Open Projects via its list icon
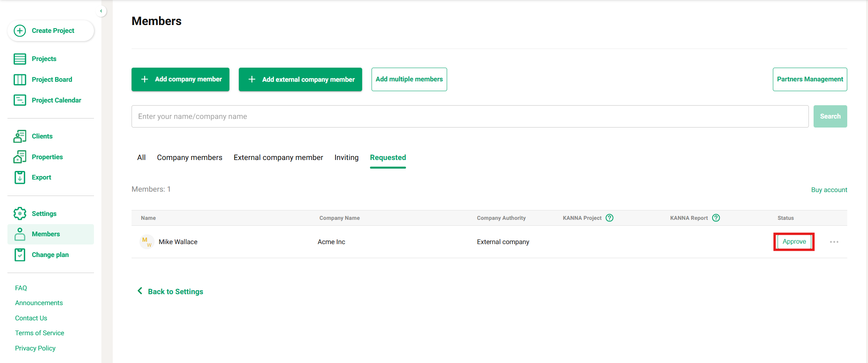Image resolution: width=868 pixels, height=363 pixels. (20, 59)
